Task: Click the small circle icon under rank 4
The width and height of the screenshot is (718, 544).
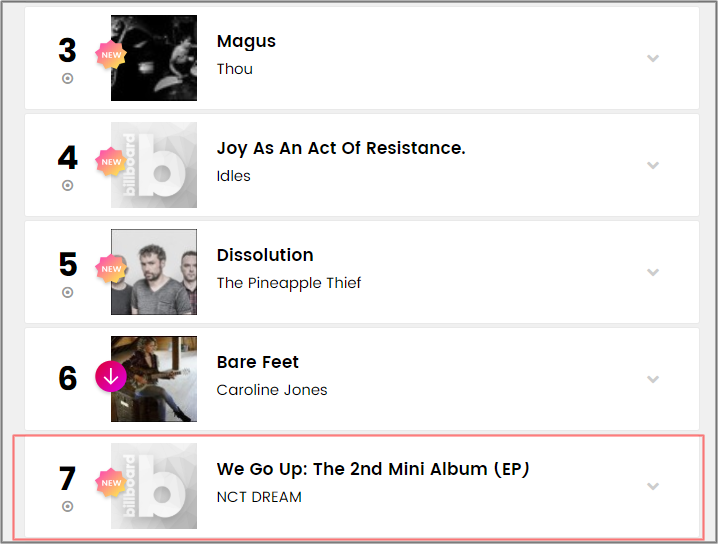Action: (68, 185)
